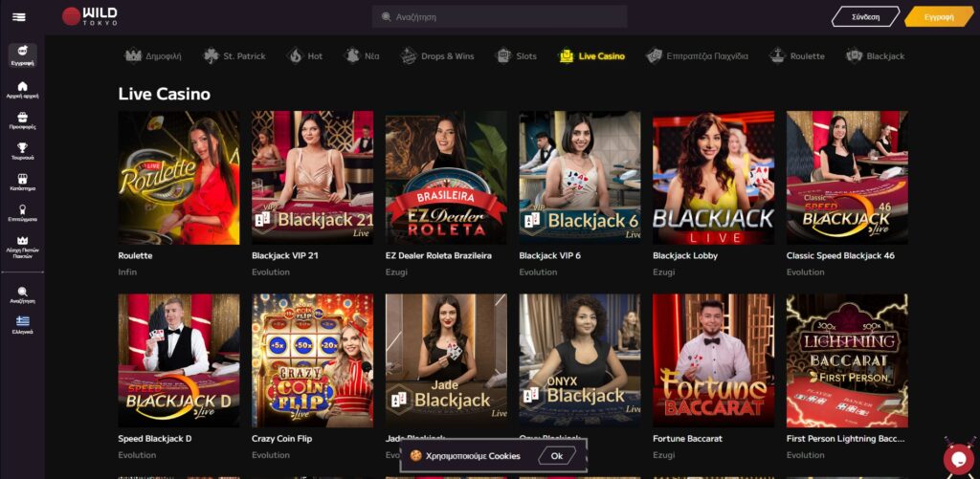Open the live chat support icon

pos(959,458)
